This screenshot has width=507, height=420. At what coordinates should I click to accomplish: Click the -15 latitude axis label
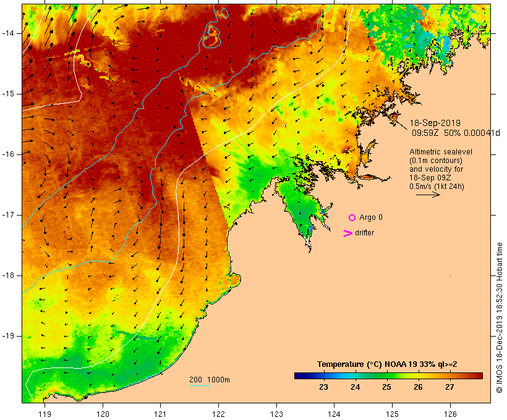pyautogui.click(x=8, y=94)
